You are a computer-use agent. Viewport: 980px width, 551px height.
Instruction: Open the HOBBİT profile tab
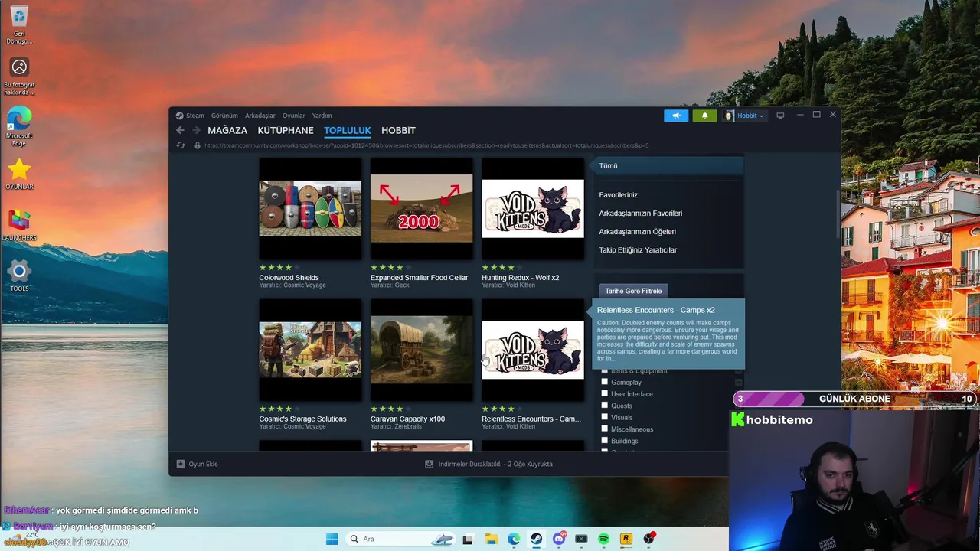(x=398, y=130)
